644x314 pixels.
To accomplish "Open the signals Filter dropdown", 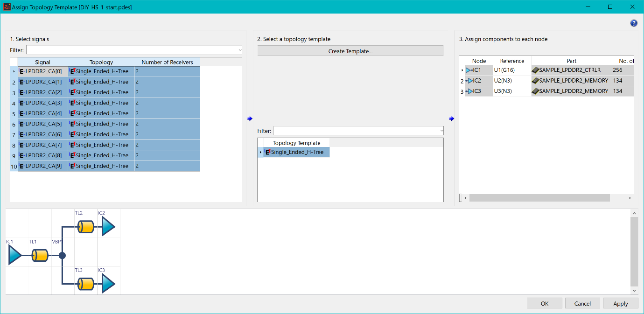I will pyautogui.click(x=240, y=50).
